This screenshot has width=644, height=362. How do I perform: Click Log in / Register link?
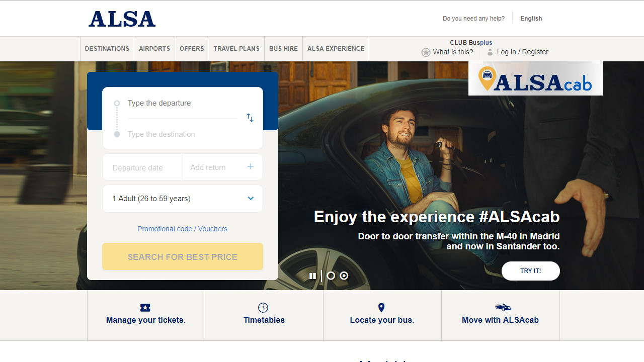tap(522, 52)
